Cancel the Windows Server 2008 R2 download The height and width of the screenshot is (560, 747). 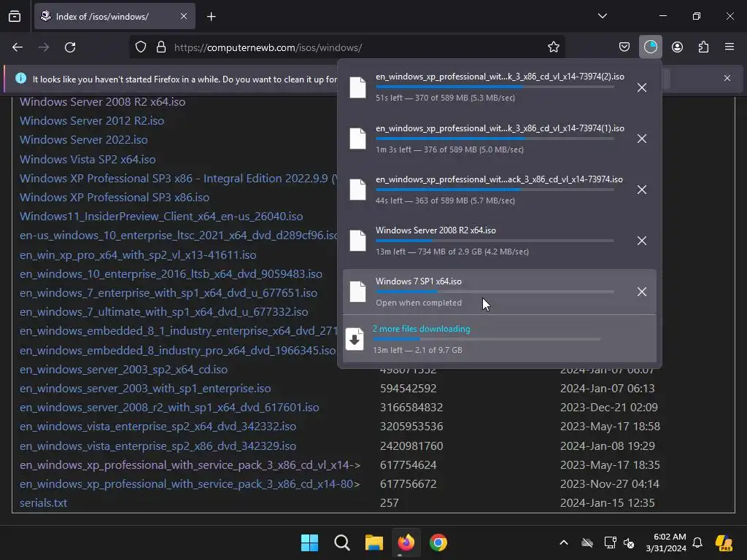coord(642,241)
